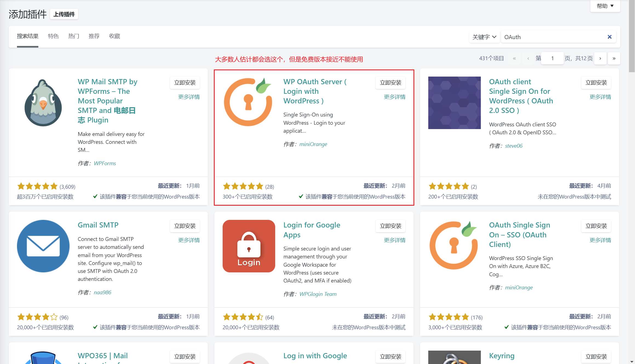The width and height of the screenshot is (635, 364).
Task: Clear the OAuth search field with X
Action: tap(610, 37)
